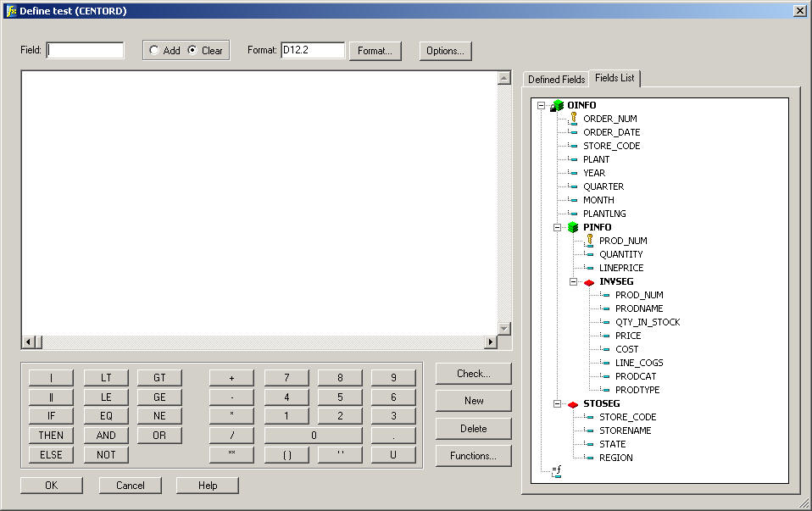
Task: Insert the ELSE keyword button
Action: coord(51,454)
